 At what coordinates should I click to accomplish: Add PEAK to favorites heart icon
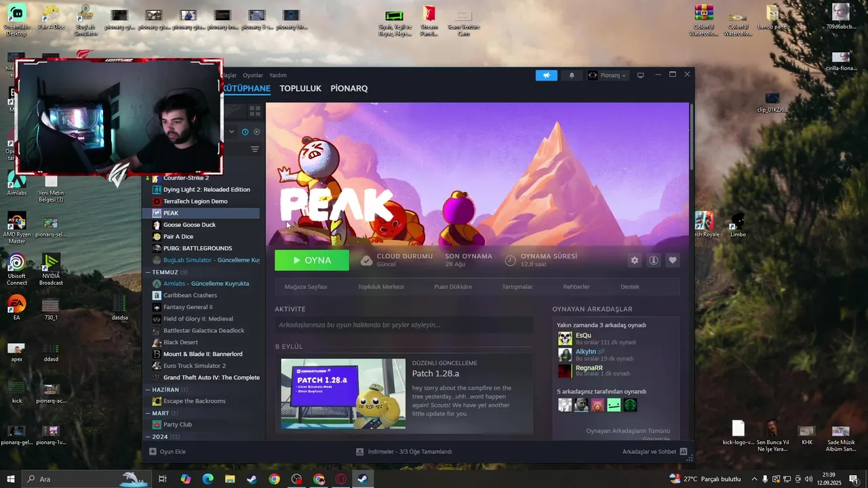[x=673, y=260]
